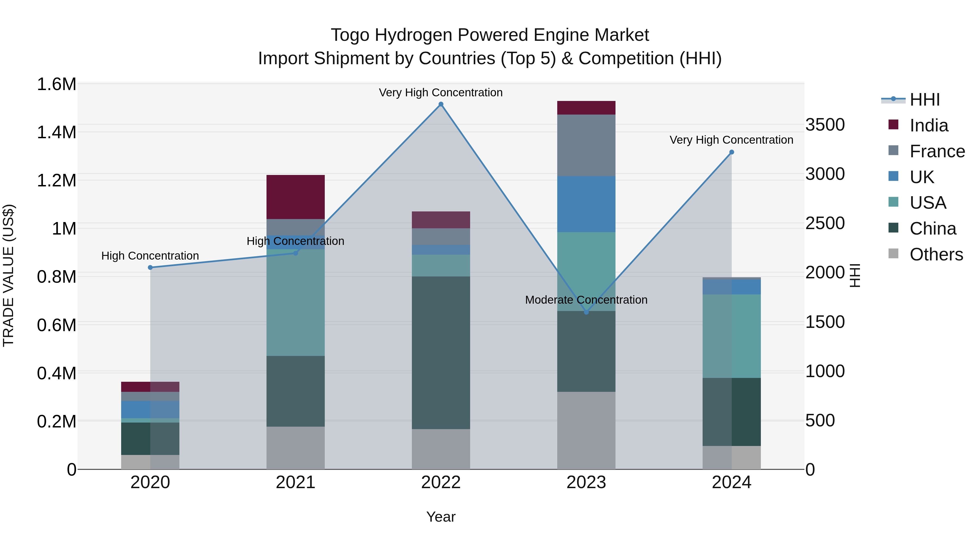Toggle the France legend entry
This screenshot has height=551, width=980.
click(x=926, y=151)
